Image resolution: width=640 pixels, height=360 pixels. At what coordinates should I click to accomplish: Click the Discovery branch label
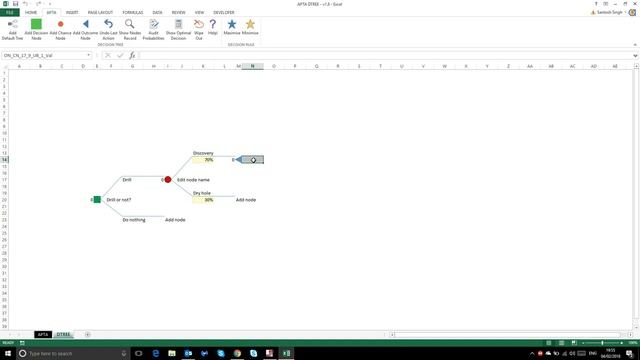(x=203, y=153)
